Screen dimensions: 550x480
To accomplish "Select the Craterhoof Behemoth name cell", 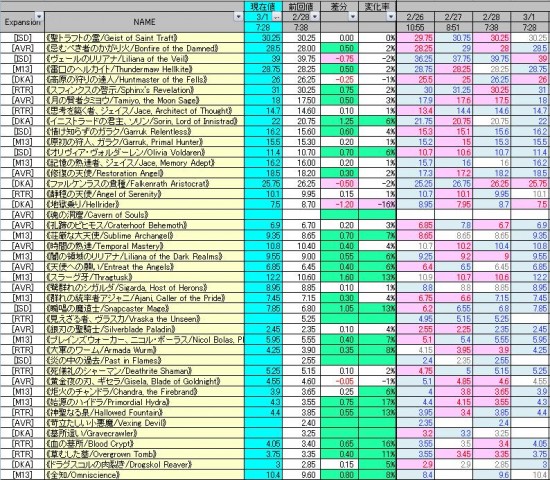I will [x=144, y=225].
